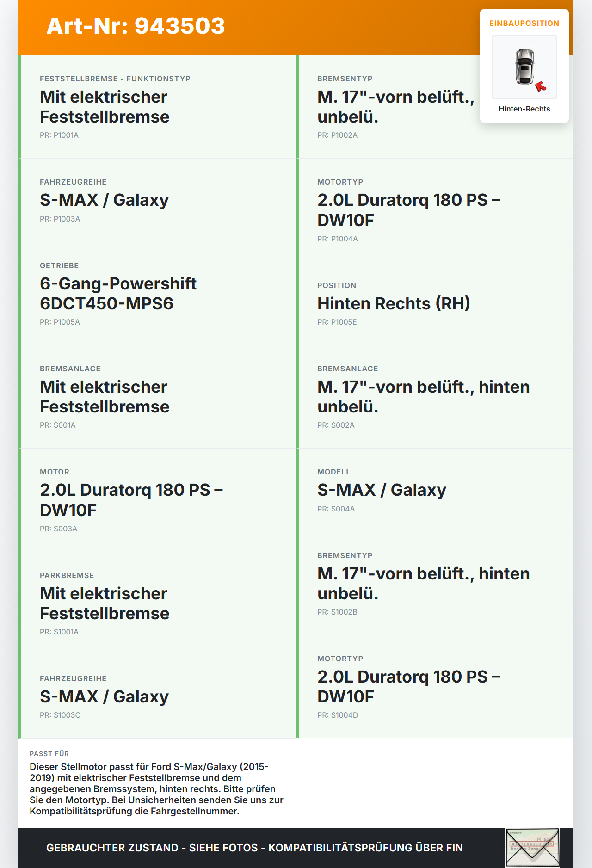Select the Motortyp card with PR P1004A

coord(435,210)
